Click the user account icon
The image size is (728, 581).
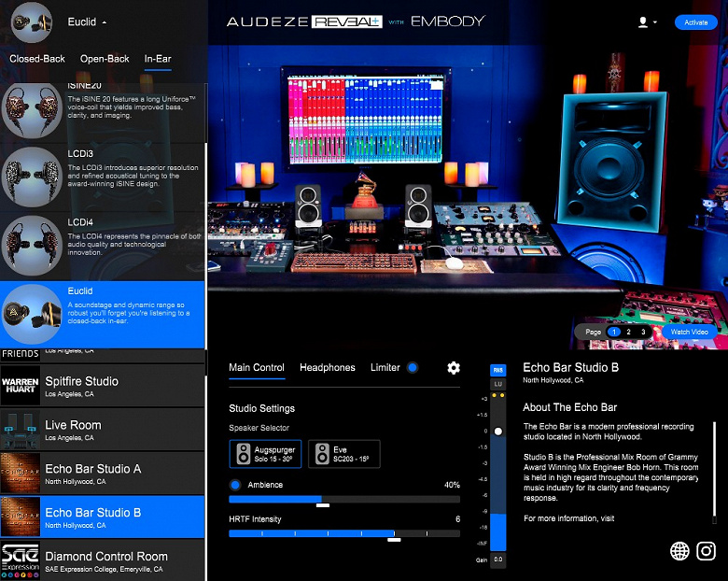(x=643, y=22)
